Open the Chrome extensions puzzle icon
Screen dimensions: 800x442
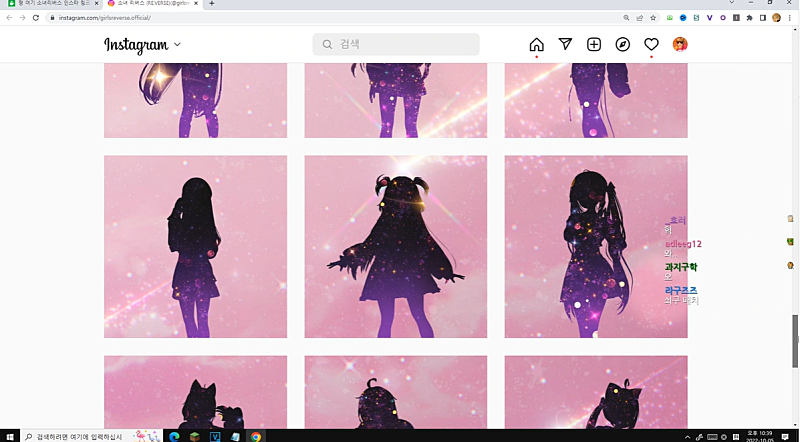[749, 18]
